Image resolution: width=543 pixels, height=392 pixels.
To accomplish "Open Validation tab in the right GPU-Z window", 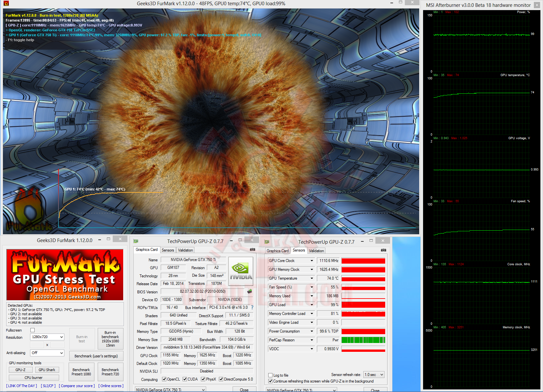I will (316, 251).
